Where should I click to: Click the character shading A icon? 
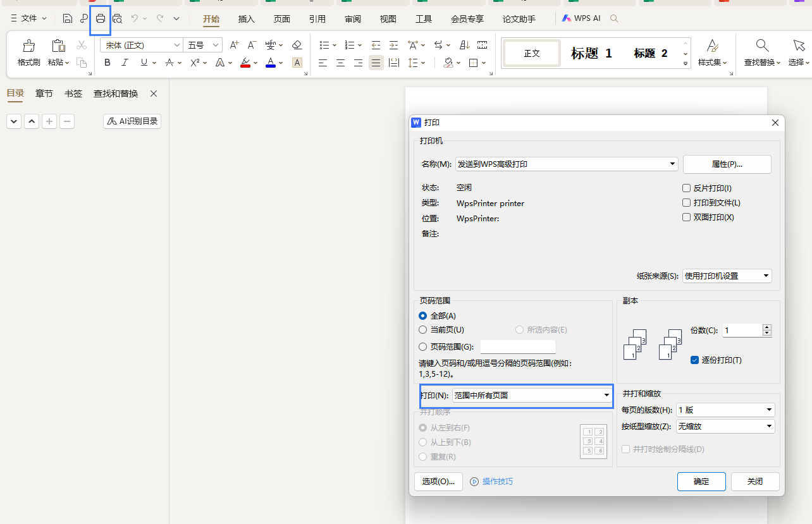click(x=297, y=63)
